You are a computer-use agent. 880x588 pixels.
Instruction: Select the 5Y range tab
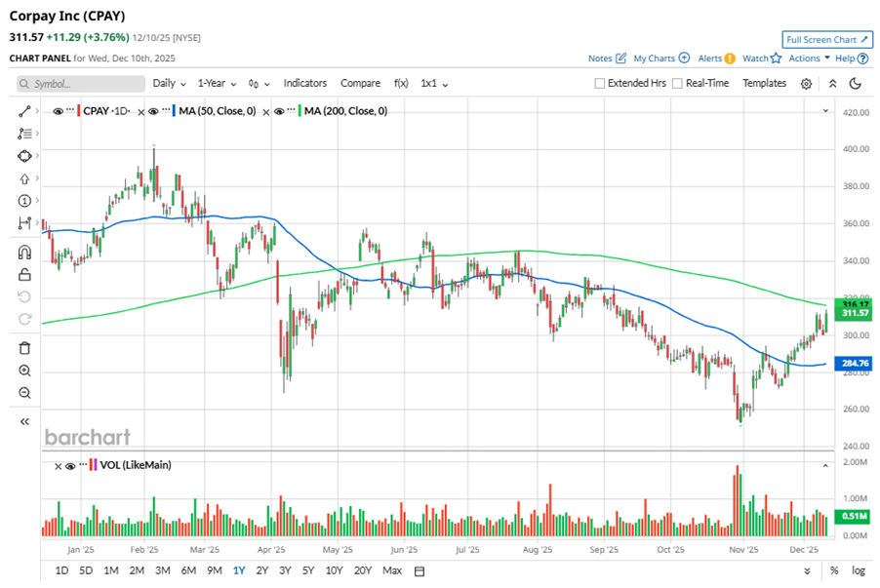pyautogui.click(x=308, y=570)
